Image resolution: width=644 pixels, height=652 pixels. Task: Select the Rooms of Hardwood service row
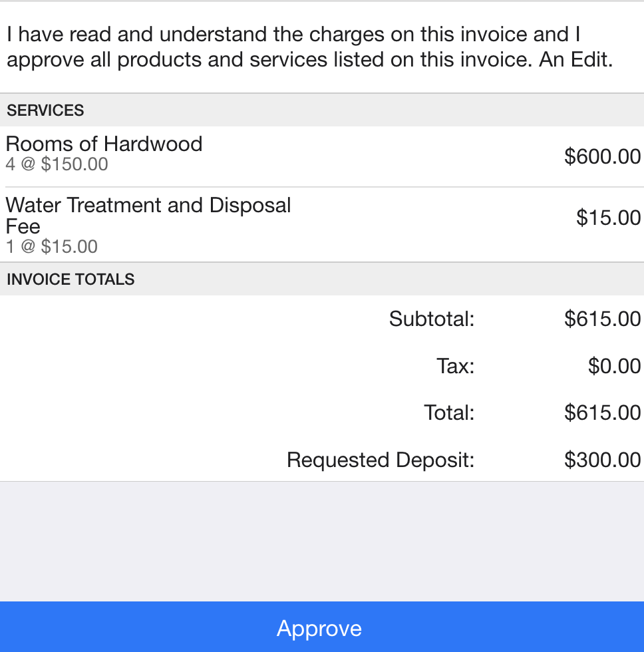tap(322, 157)
